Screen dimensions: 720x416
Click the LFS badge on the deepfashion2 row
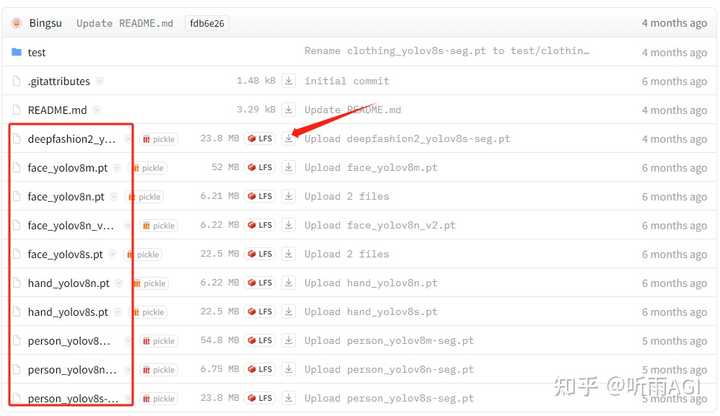coord(260,139)
